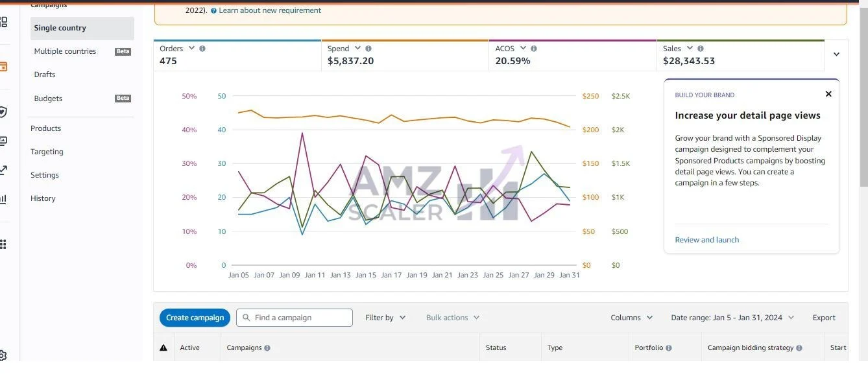Go to Products section
Viewport: 868px width, 376px height.
tap(45, 128)
